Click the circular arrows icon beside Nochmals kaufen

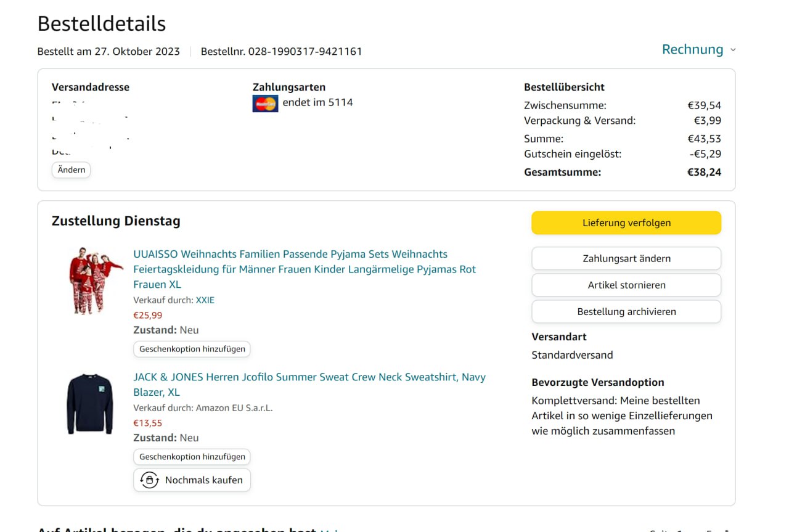(x=150, y=480)
